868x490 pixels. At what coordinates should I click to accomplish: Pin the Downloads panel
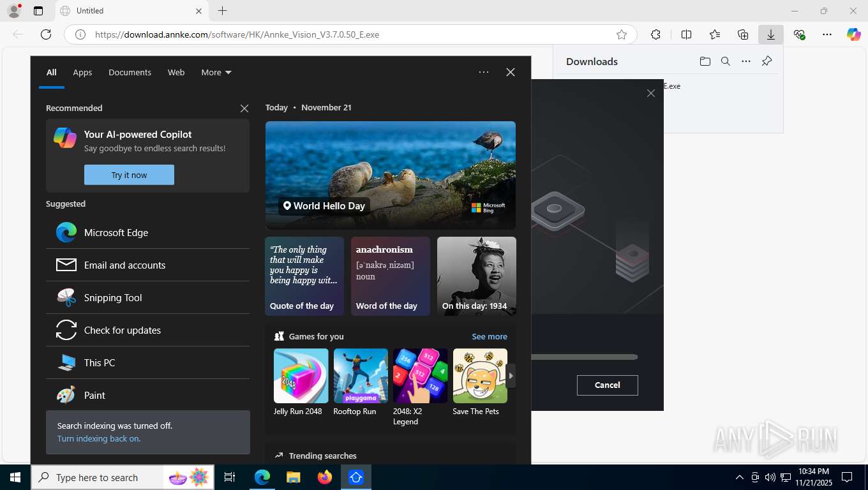tap(767, 61)
